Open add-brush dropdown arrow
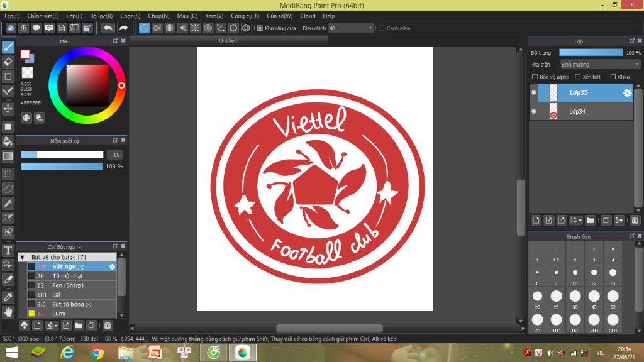 (x=56, y=326)
